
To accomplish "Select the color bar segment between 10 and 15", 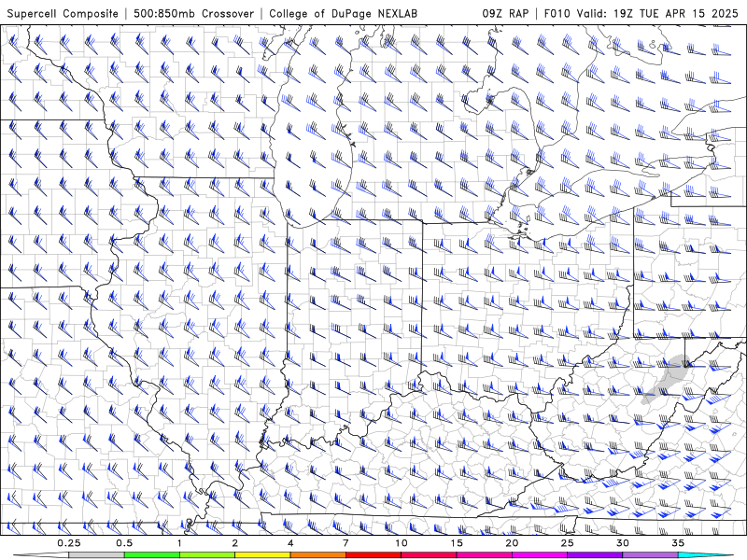I will click(429, 555).
